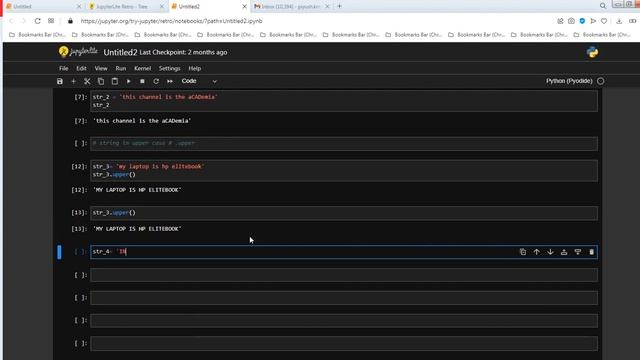Go forward with browser forward arrow
This screenshot has width=640, height=360.
tap(24, 21)
